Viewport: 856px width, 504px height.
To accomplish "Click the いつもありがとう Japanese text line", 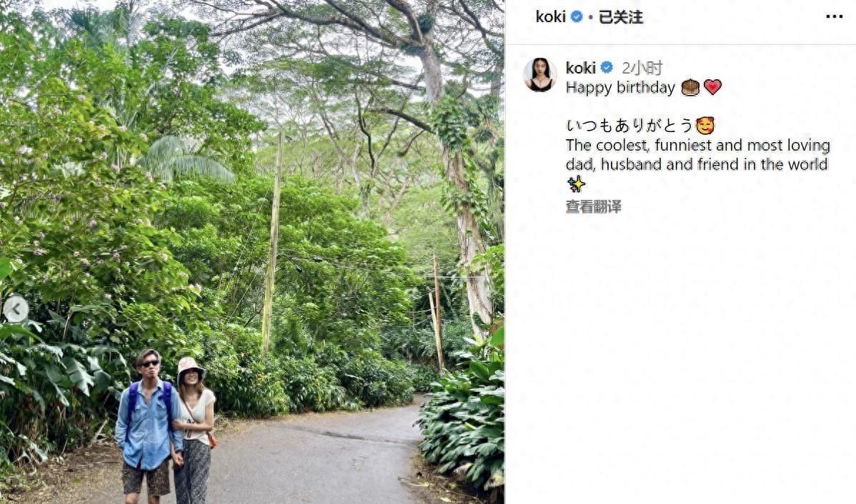I will (x=629, y=126).
